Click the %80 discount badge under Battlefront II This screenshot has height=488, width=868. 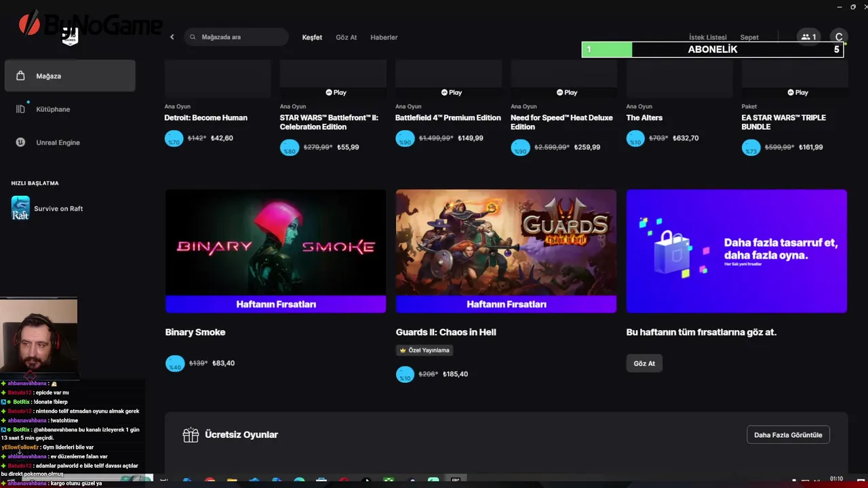[x=289, y=148]
